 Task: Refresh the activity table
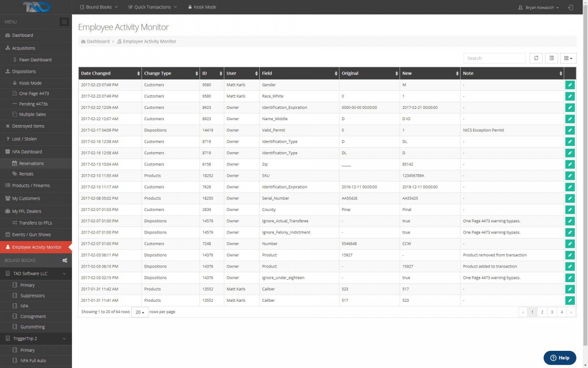[x=536, y=58]
